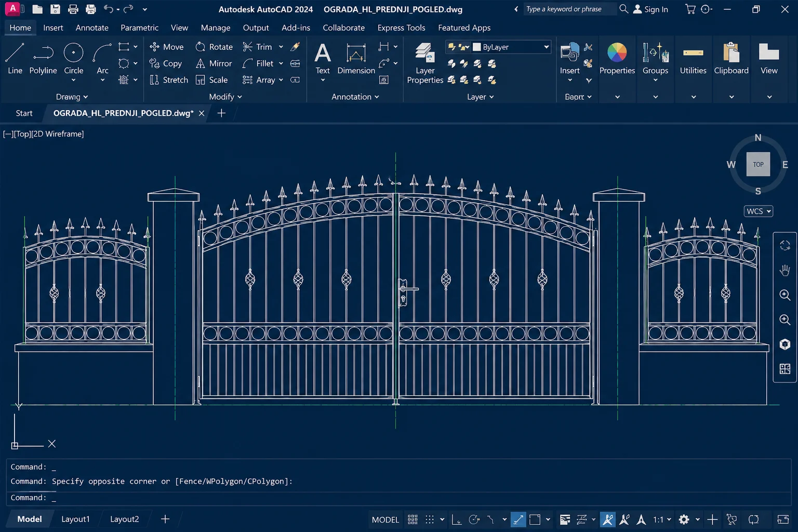Toggle highlighted annotation visibility button
Image resolution: width=798 pixels, height=532 pixels.
point(607,520)
